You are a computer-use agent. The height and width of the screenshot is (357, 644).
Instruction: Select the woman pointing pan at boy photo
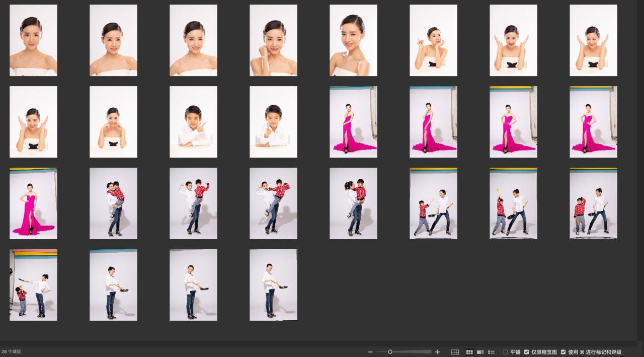[33, 285]
